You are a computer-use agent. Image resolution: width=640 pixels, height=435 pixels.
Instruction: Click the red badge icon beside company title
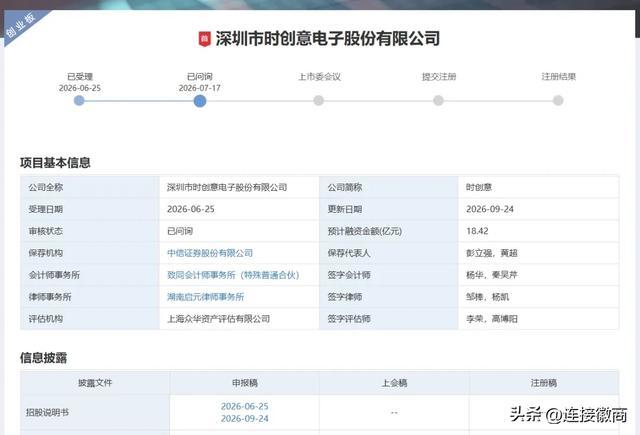pyautogui.click(x=204, y=39)
